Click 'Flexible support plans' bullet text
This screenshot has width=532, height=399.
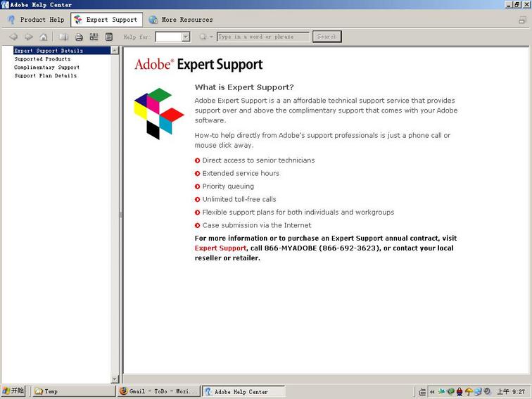click(x=298, y=213)
